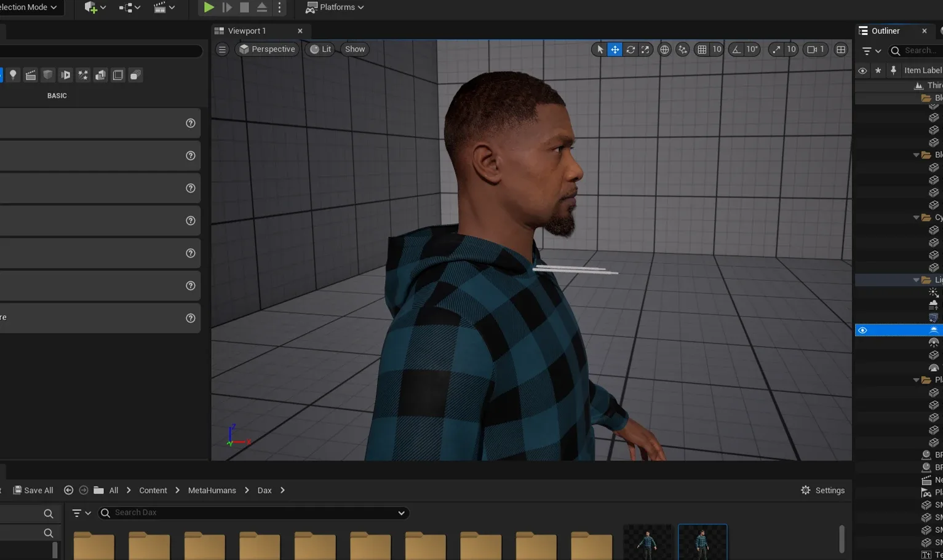Open the Cinematic actors category
Viewport: 943px width, 560px height.
point(31,74)
